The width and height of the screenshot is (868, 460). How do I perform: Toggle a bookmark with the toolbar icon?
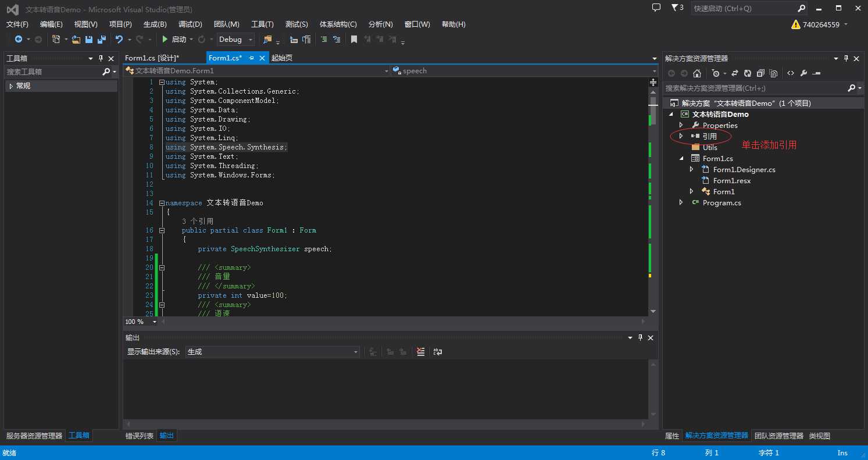pyautogui.click(x=353, y=40)
